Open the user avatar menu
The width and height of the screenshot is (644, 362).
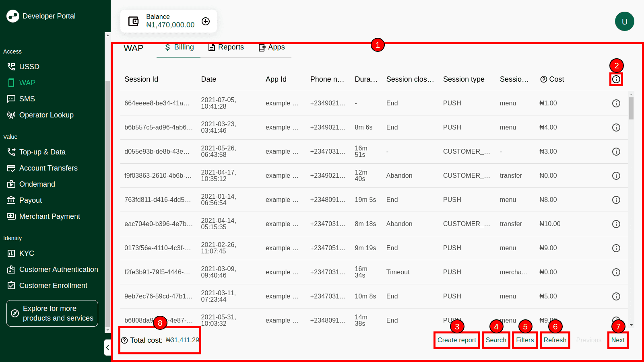click(624, 21)
